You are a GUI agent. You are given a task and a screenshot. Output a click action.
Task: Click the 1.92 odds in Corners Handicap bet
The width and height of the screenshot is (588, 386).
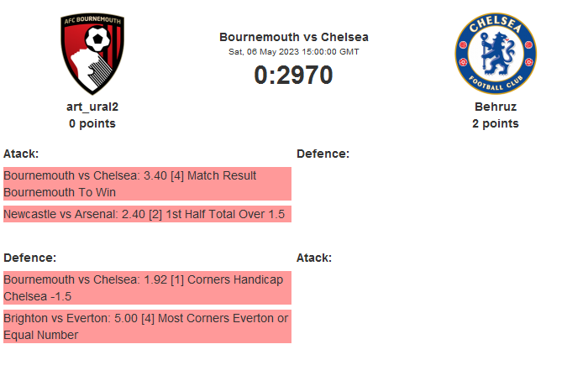coord(157,280)
